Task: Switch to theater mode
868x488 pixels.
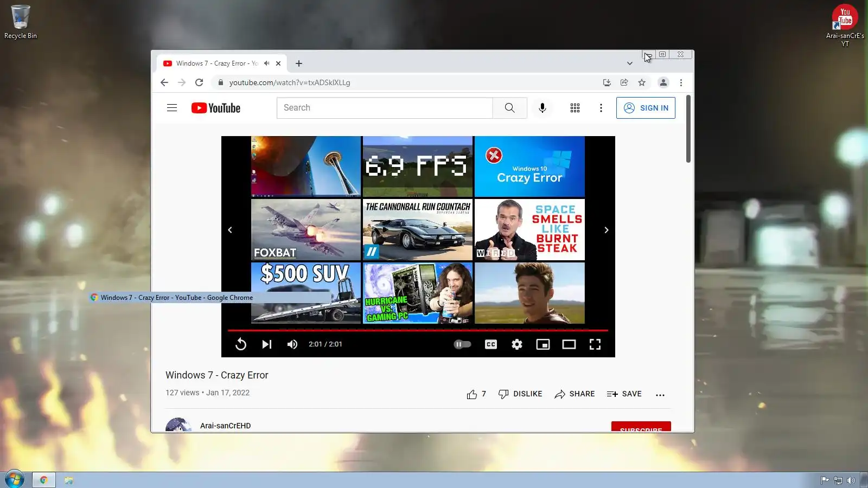Action: point(569,344)
